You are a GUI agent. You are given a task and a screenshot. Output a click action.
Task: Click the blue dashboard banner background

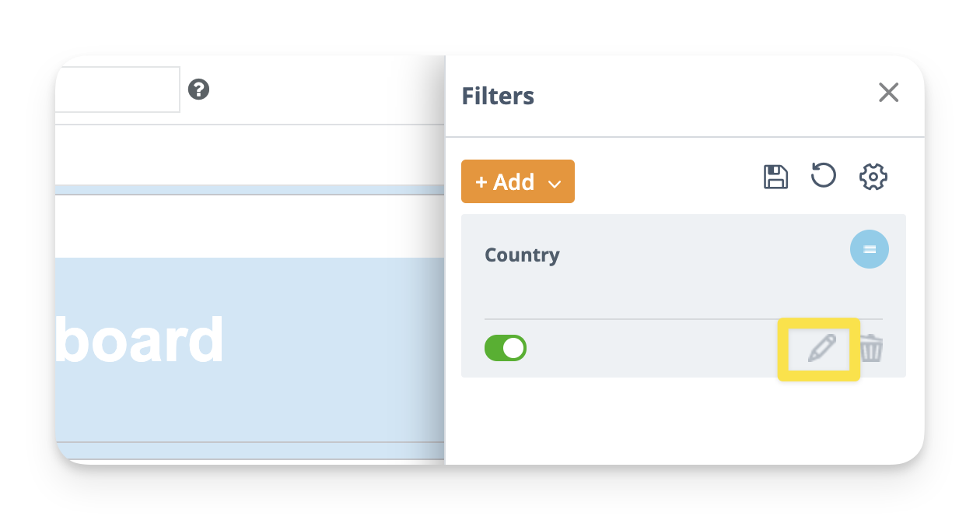pyautogui.click(x=311, y=405)
